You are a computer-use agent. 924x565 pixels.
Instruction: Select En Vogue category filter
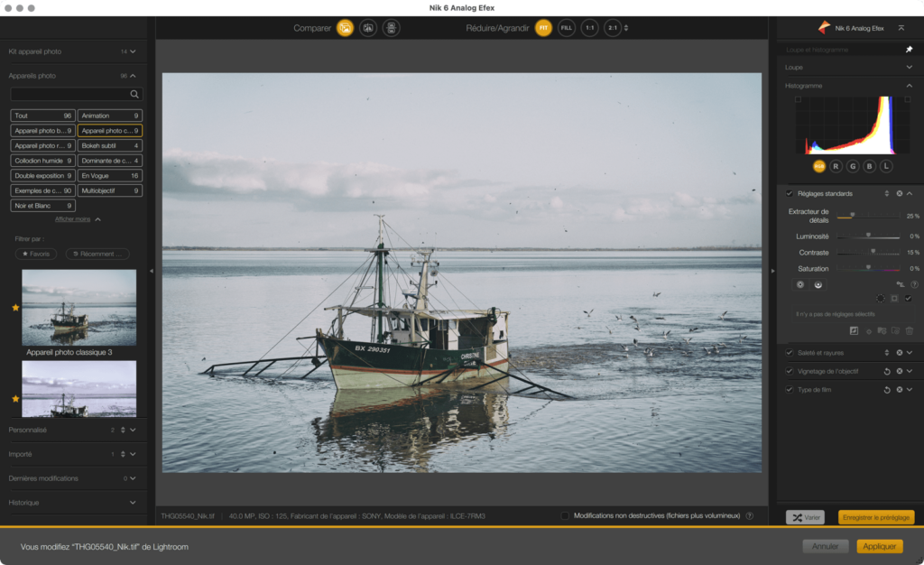pos(109,176)
